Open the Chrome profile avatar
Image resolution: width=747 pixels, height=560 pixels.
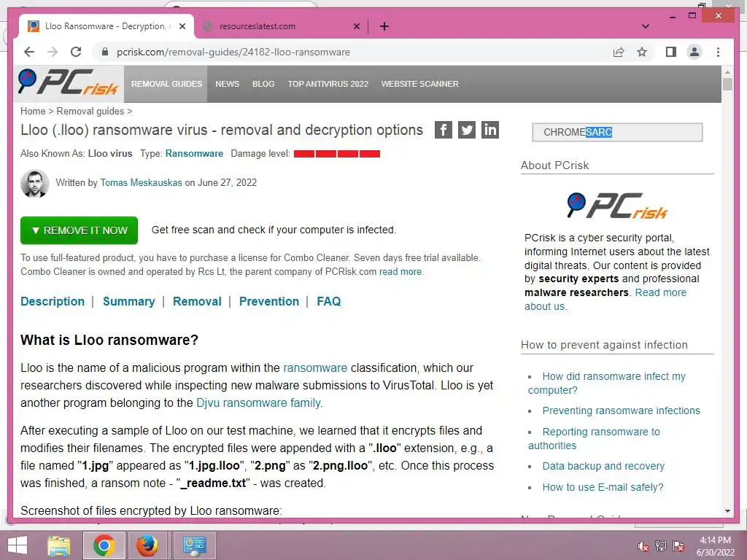694,52
